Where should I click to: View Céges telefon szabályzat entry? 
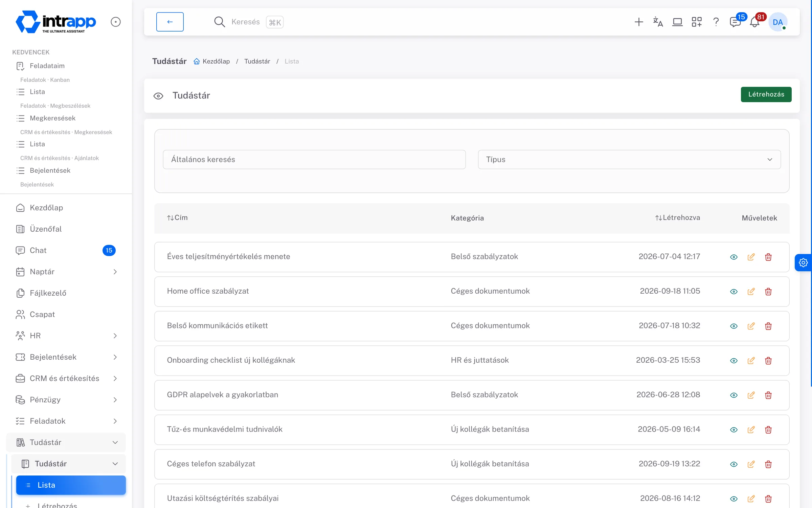[x=734, y=464]
